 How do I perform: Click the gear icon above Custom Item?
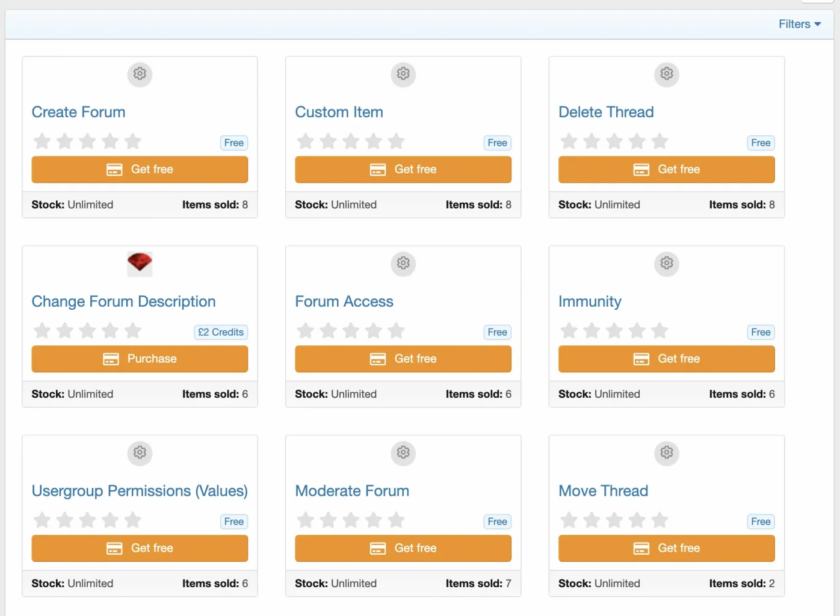(x=403, y=74)
